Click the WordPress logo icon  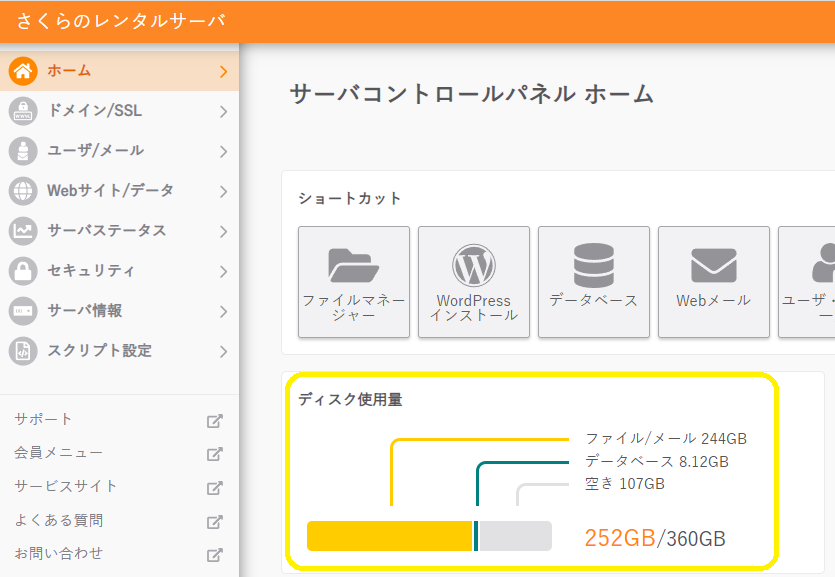coord(474,265)
